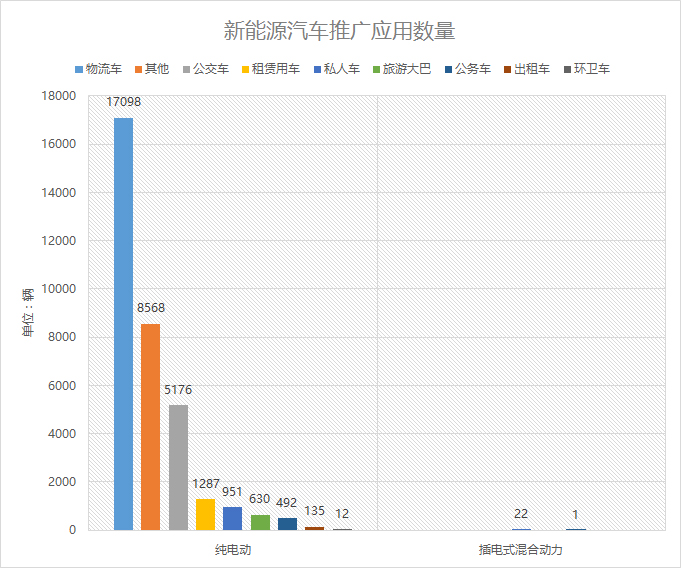Click the orange bar labeled 8568
The image size is (681, 568).
click(x=150, y=427)
